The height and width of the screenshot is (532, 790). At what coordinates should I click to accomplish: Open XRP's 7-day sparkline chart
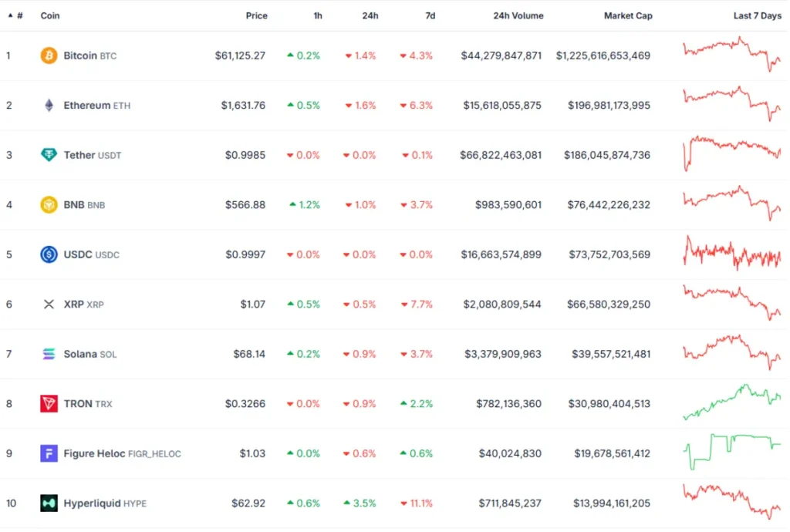tap(732, 303)
